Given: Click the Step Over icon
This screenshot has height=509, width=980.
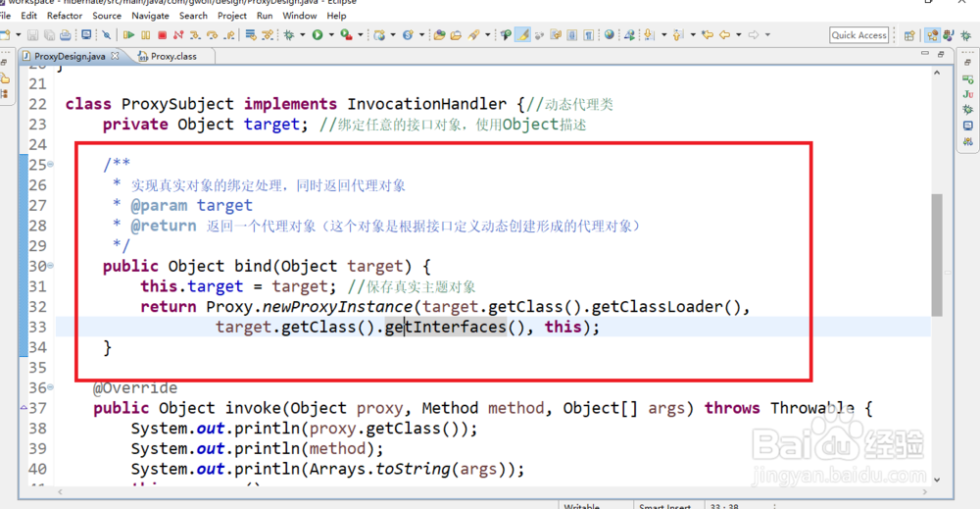Looking at the screenshot, I should 212,35.
